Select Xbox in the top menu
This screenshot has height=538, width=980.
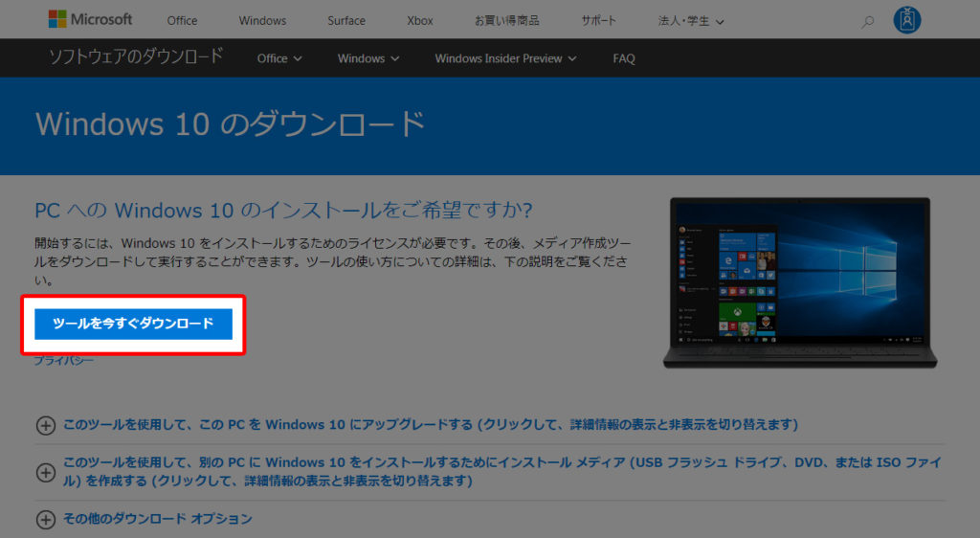(x=419, y=21)
